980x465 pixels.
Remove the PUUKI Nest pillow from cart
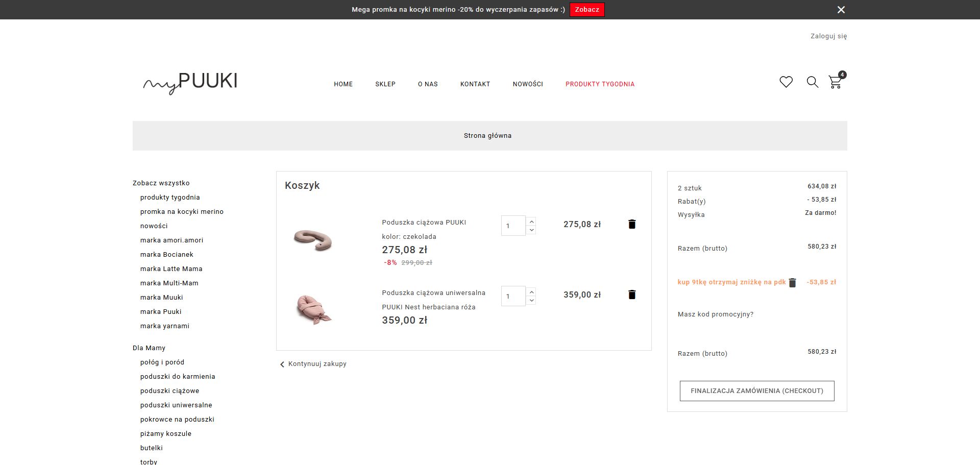coord(632,295)
